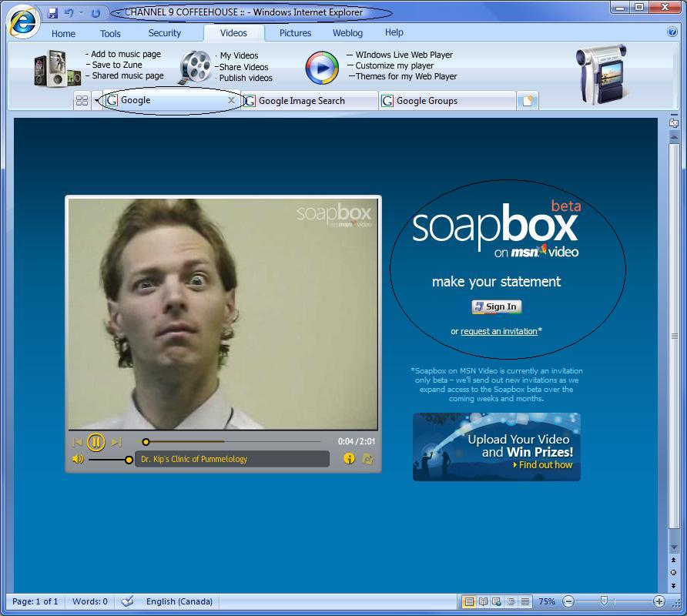Click the volume slider handle
The image size is (687, 616).
click(x=129, y=460)
